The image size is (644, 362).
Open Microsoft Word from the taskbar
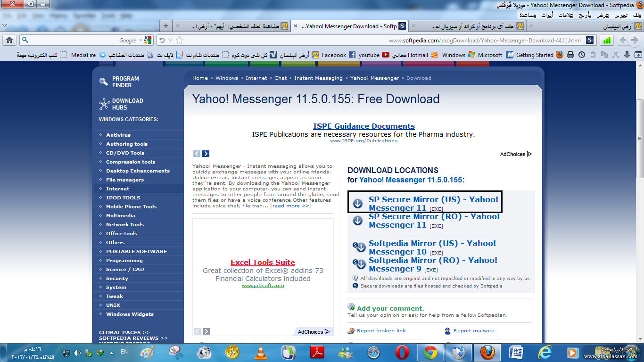pyautogui.click(x=516, y=352)
